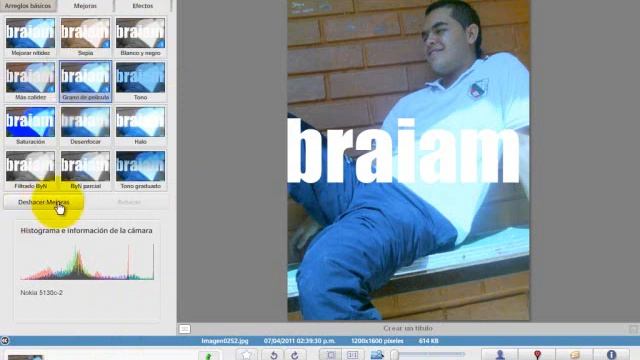
Task: Select the Grano de película effect
Action: coord(85,81)
